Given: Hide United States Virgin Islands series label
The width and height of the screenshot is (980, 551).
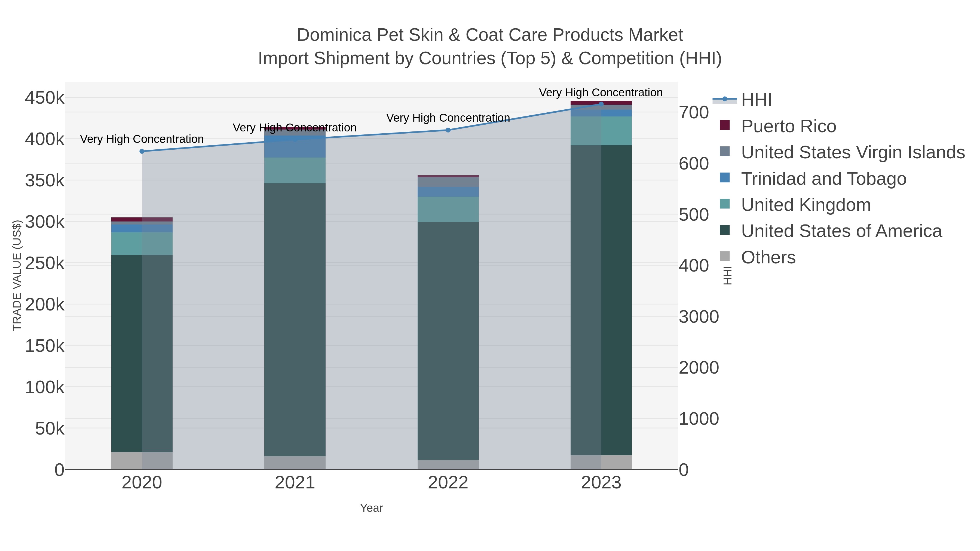Looking at the screenshot, I should pos(853,152).
